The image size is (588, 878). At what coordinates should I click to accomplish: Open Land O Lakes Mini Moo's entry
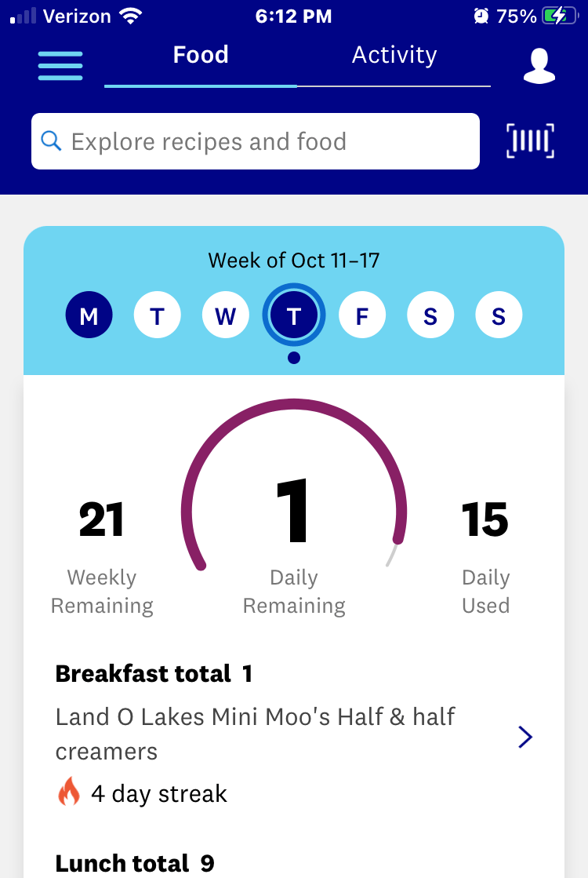256,734
